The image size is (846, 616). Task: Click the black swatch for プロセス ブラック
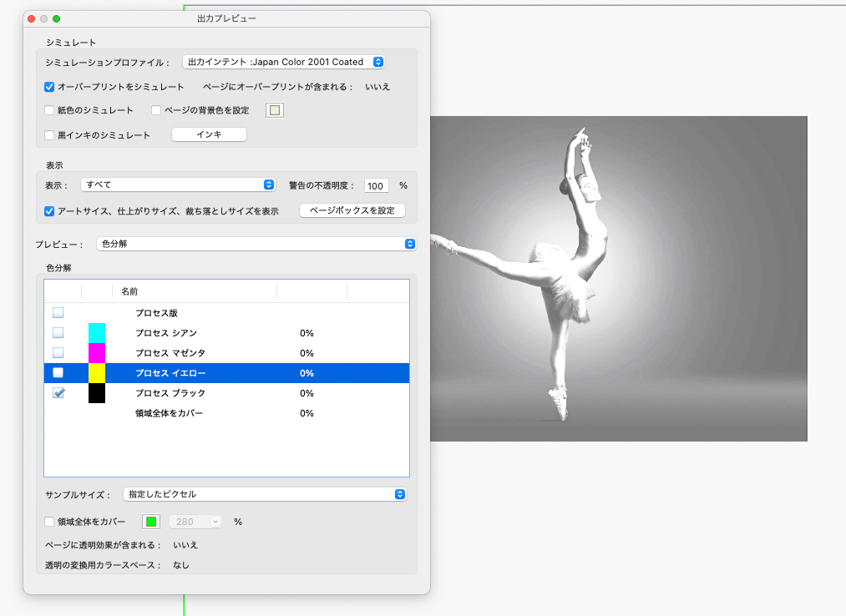point(96,392)
